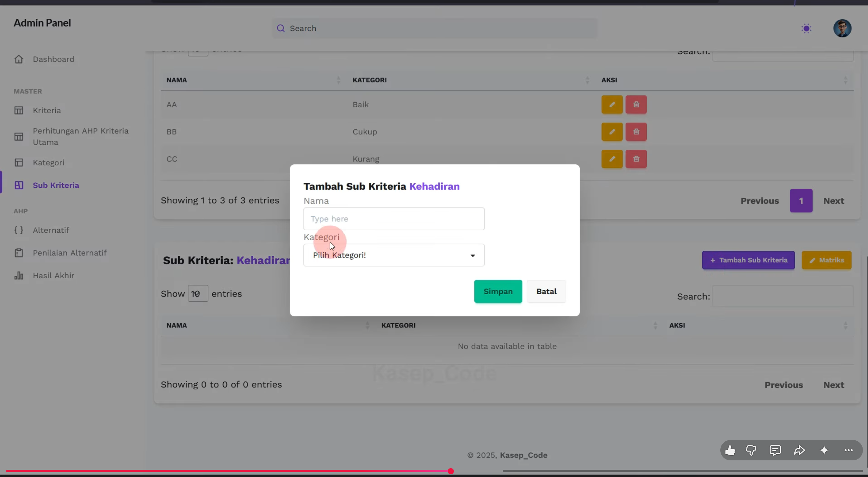Viewport: 868px width, 477px height.
Task: Open the Kriteria sidebar item
Action: [x=47, y=110]
